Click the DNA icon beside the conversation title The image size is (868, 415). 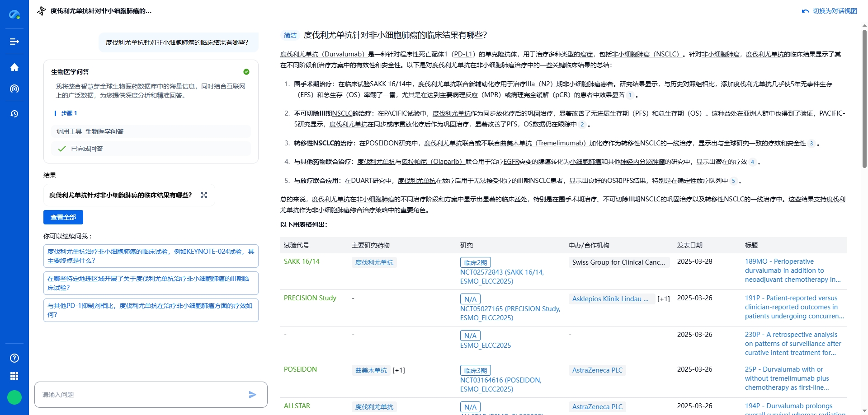42,10
